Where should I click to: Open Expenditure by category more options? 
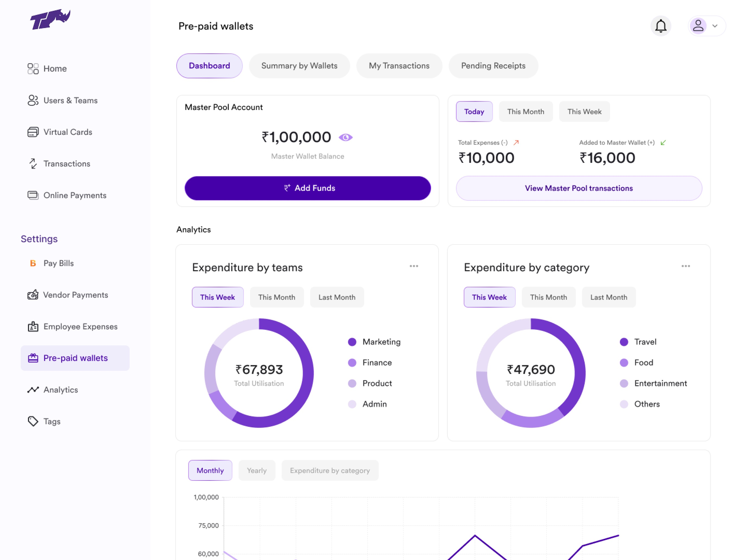pos(686,266)
